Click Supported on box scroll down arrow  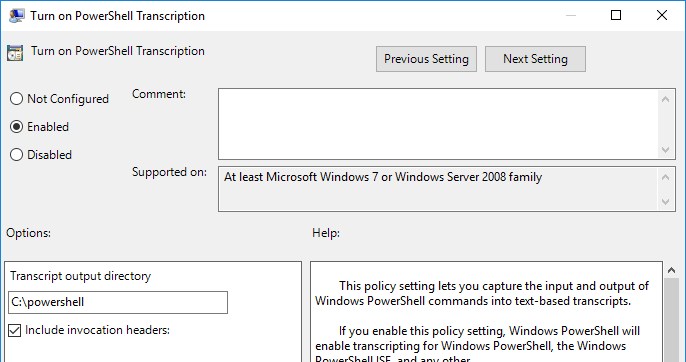click(665, 202)
